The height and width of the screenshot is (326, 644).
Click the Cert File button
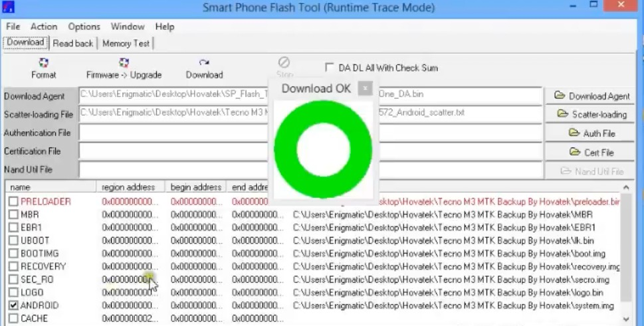590,152
